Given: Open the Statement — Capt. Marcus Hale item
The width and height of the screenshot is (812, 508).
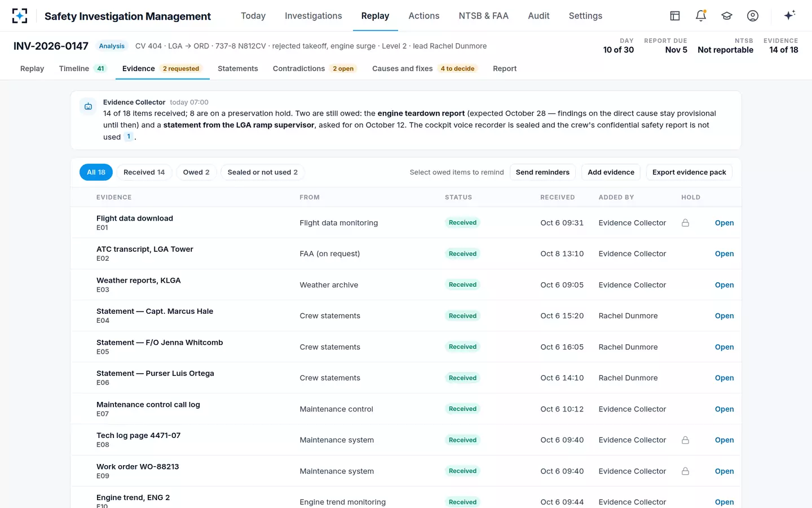Looking at the screenshot, I should (x=724, y=316).
